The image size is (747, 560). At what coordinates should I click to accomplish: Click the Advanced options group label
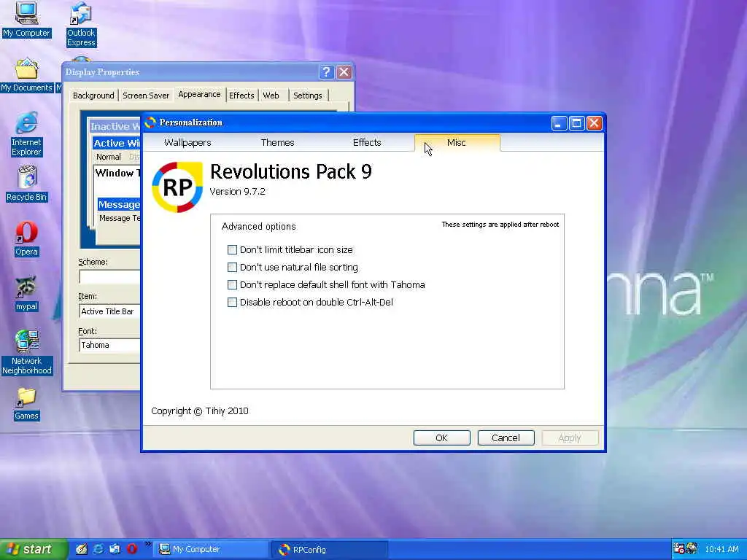(259, 226)
